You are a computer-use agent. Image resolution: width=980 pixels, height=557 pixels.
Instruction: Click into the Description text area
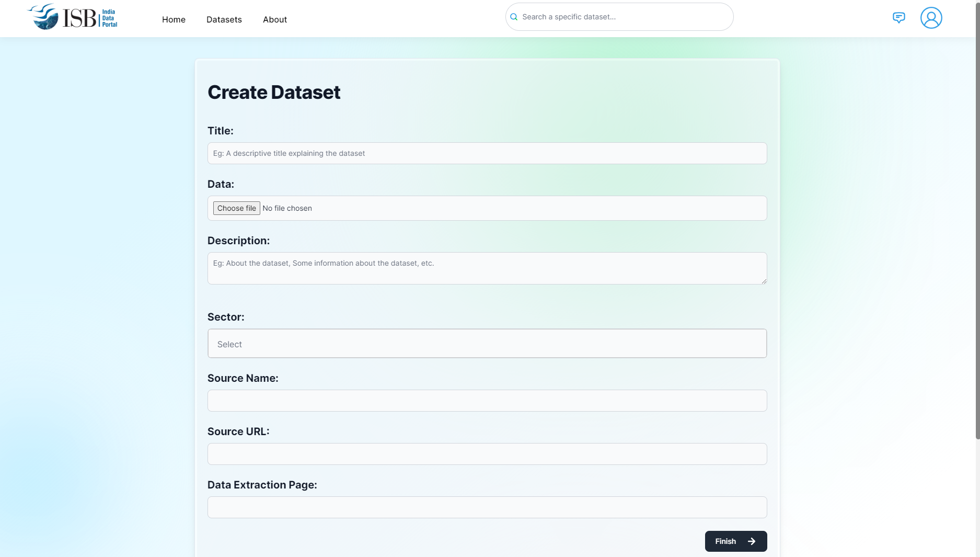point(487,268)
